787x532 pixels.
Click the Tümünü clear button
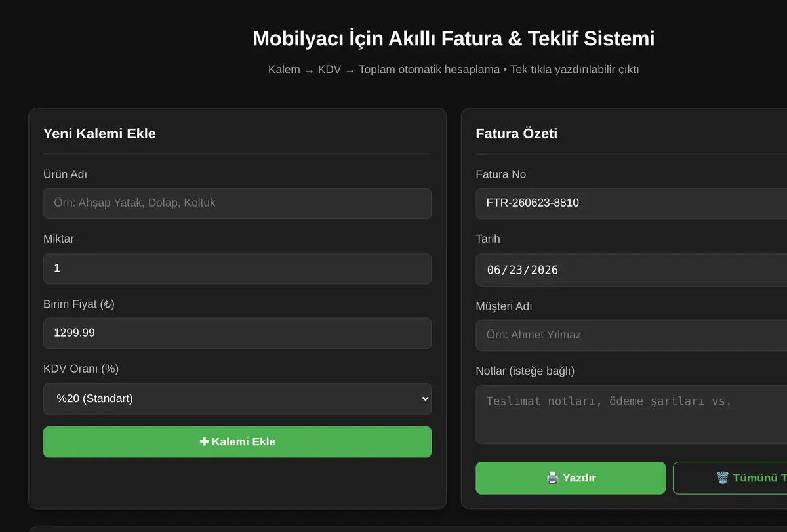coord(730,478)
